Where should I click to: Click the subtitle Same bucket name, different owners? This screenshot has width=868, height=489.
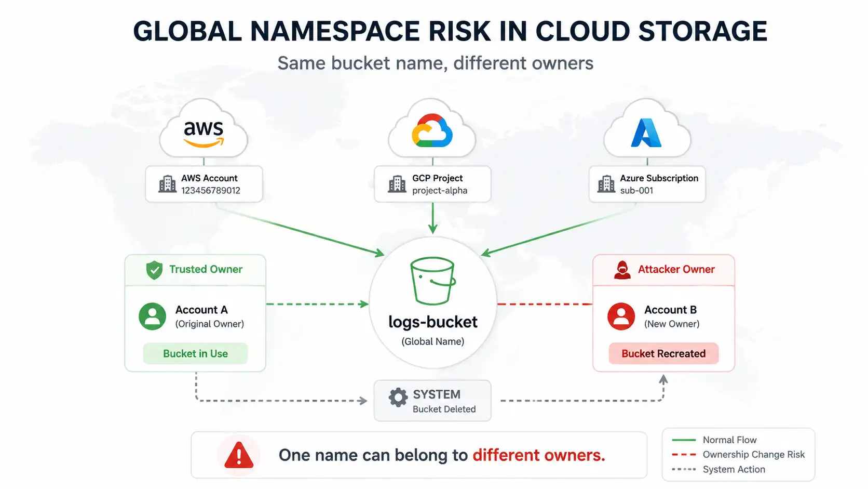[x=435, y=63]
